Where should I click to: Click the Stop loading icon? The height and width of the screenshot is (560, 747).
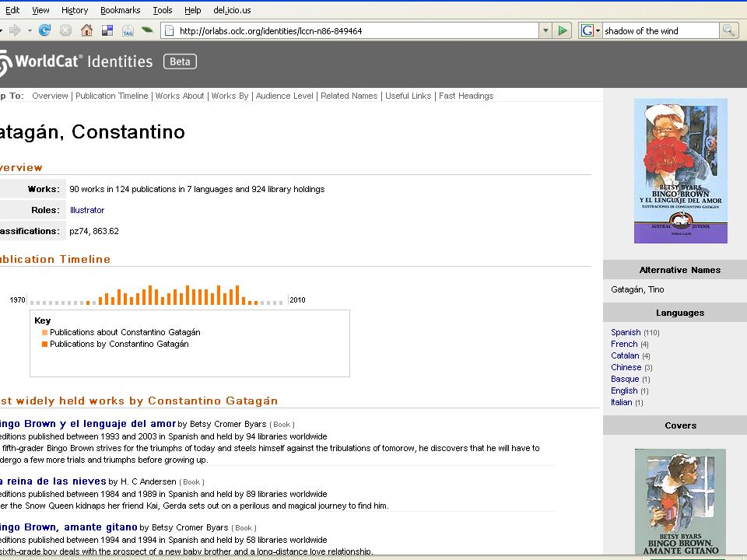pyautogui.click(x=65, y=30)
